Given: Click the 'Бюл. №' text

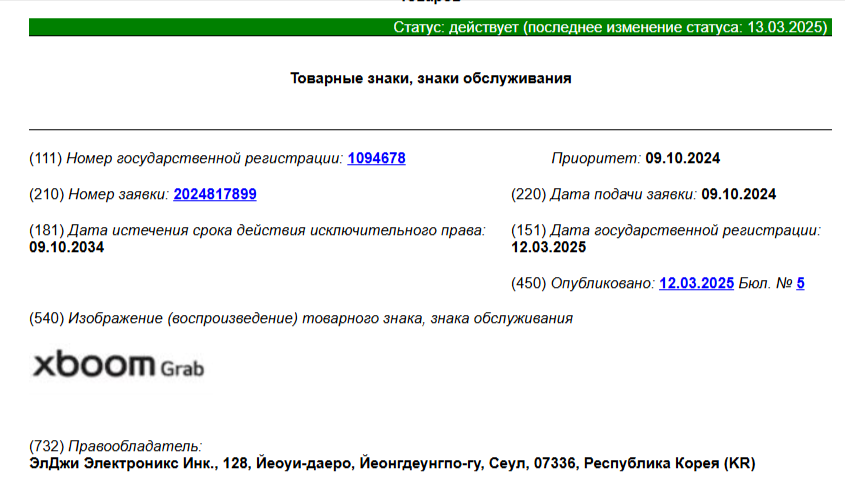Looking at the screenshot, I should point(765,283).
